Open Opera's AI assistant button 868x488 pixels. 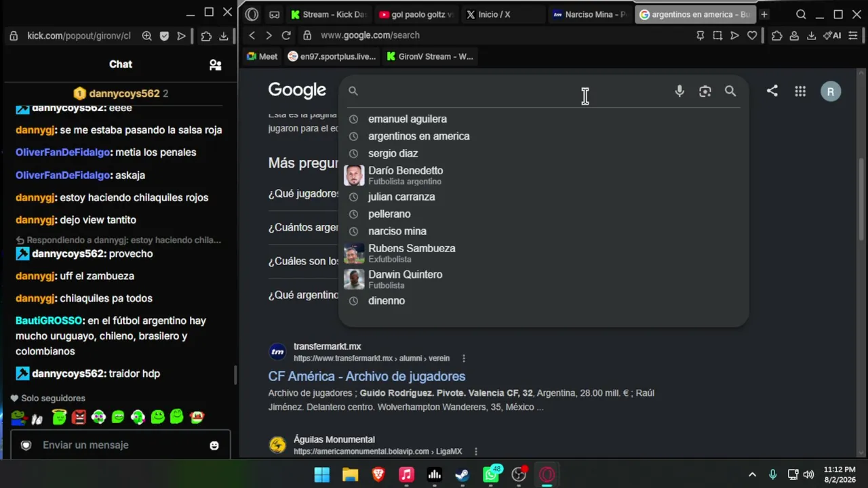click(x=832, y=35)
